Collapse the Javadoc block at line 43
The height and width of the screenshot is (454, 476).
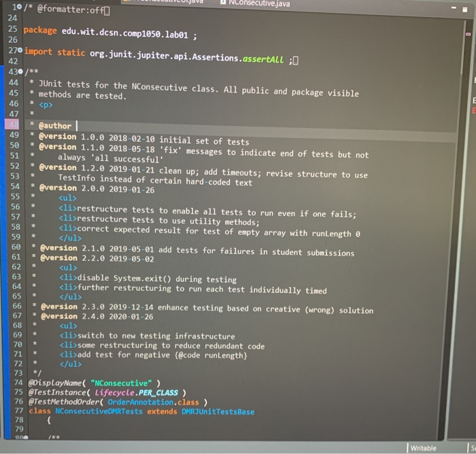20,71
